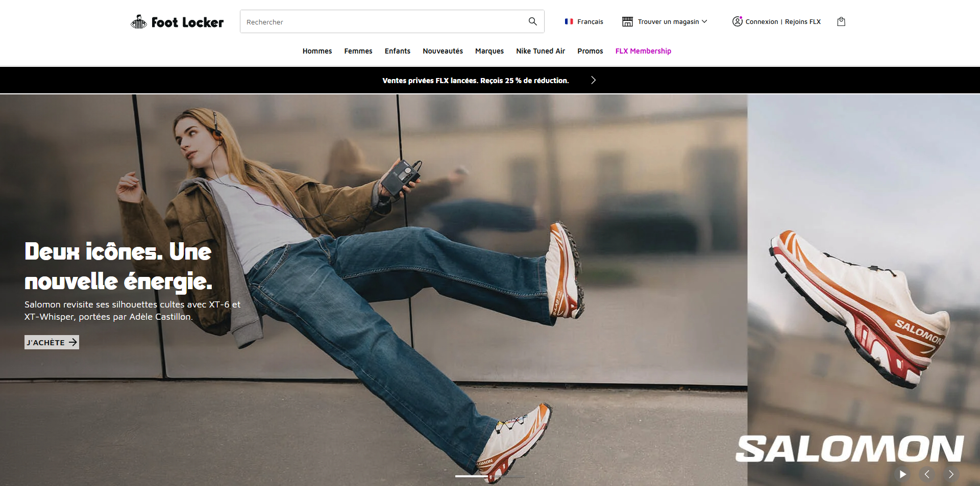Open the Hommes menu
The height and width of the screenshot is (486, 980).
pos(317,51)
